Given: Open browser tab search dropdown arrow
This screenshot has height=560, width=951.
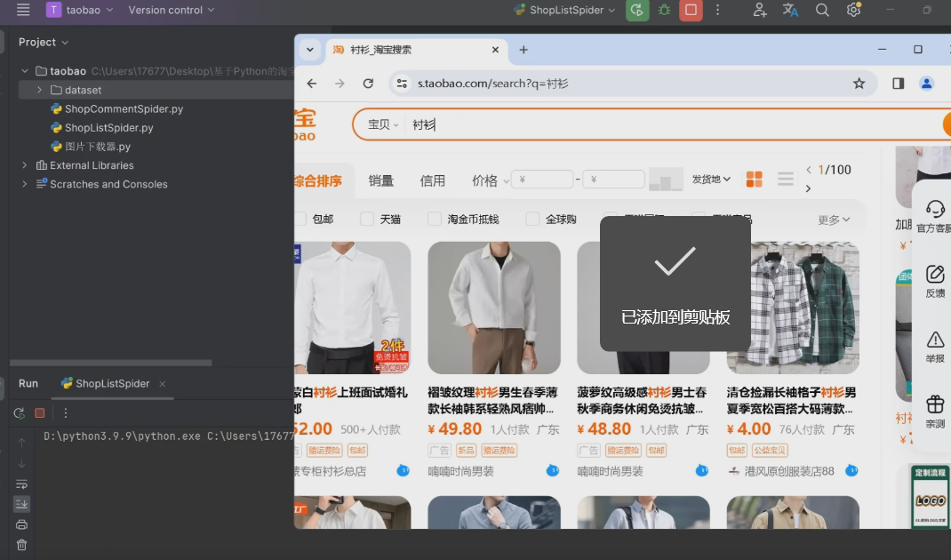Looking at the screenshot, I should (x=310, y=50).
